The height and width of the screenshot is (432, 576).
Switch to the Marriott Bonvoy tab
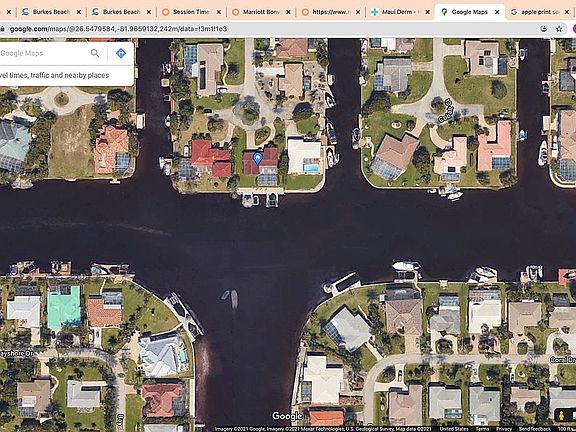[x=261, y=12]
